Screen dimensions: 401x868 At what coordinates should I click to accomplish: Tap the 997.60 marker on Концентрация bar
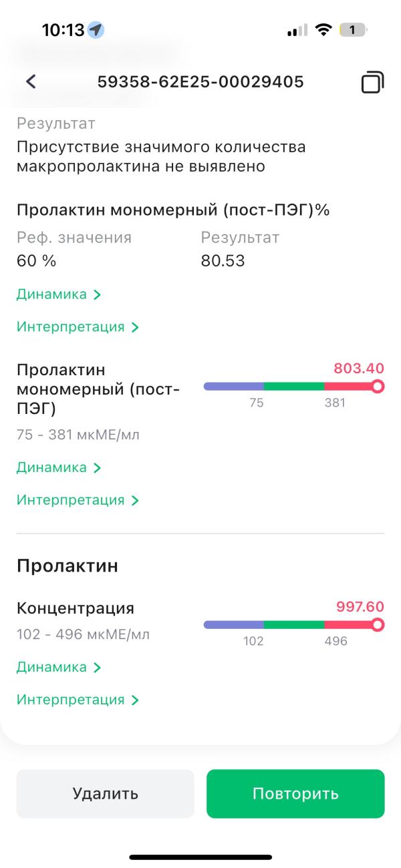coord(378,624)
